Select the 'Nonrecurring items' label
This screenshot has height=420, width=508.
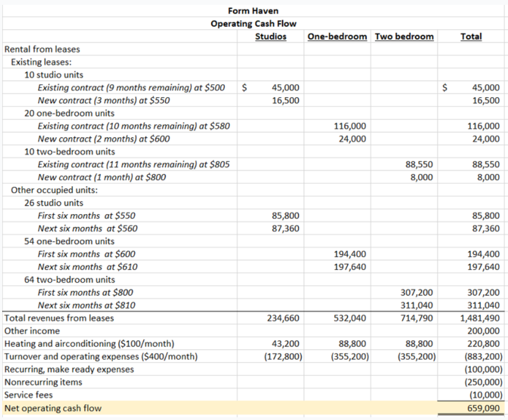[x=43, y=382]
